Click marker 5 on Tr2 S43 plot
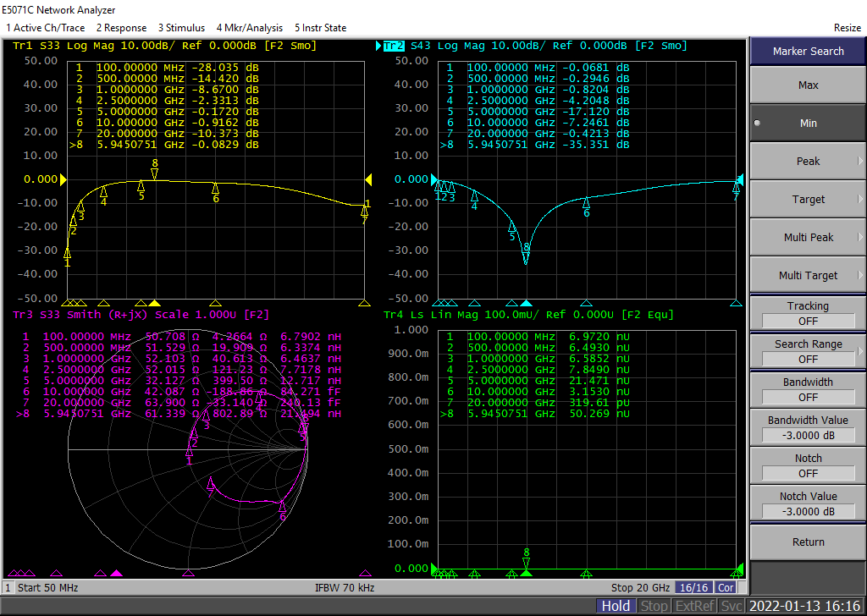The width and height of the screenshot is (867, 616). (511, 226)
